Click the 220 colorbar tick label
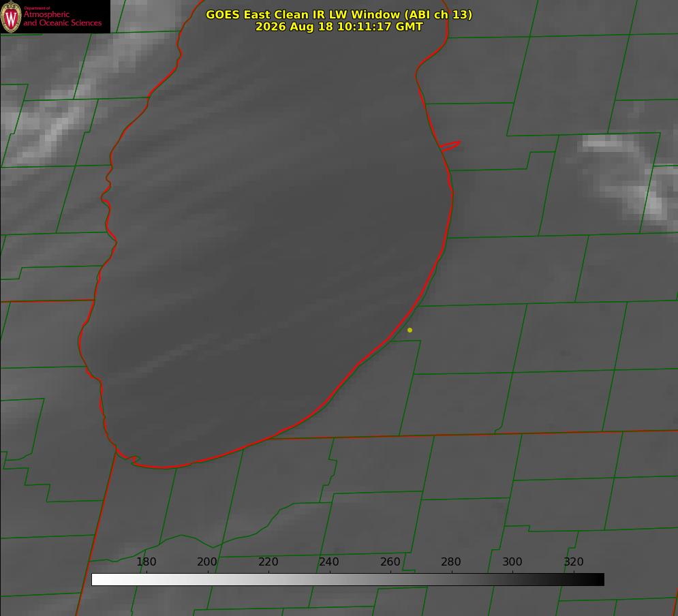This screenshot has width=678, height=616. [268, 561]
